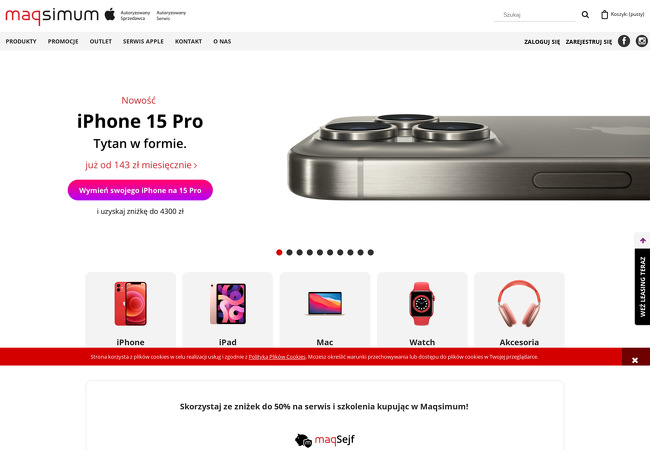650x450 pixels.
Task: Click 'Wymień swojego iPhone na 15 Pro' button
Action: coord(140,190)
